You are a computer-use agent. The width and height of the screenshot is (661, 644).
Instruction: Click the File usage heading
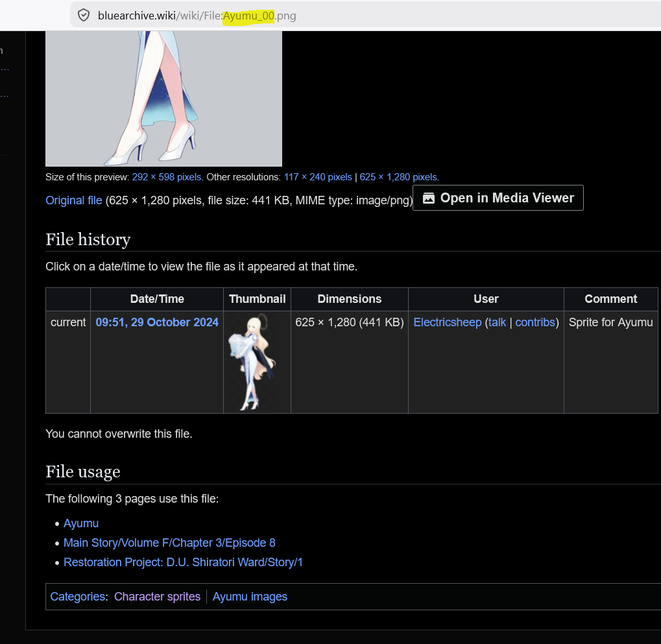coord(83,471)
